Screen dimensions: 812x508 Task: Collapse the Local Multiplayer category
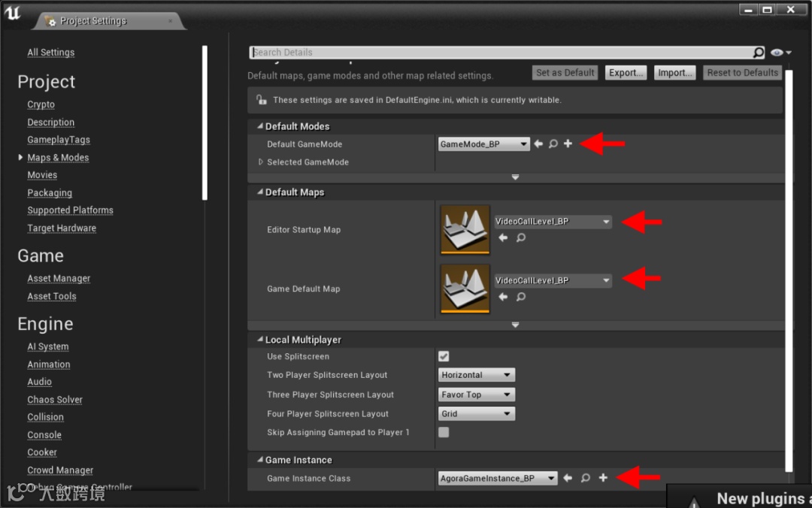coord(260,339)
